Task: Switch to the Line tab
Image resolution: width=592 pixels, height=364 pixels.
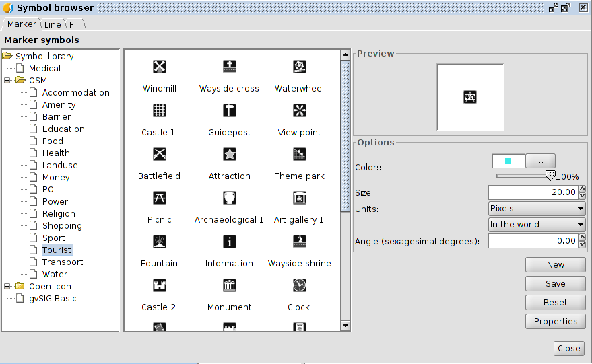Action: [x=53, y=24]
